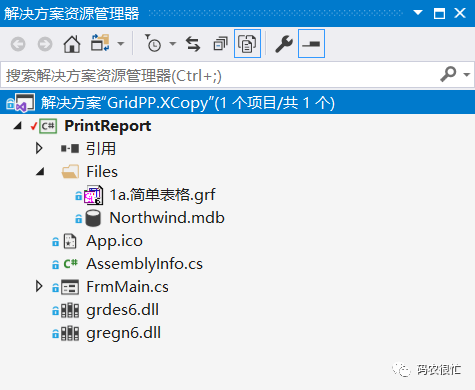Close the Solution Explorer panel

click(460, 13)
